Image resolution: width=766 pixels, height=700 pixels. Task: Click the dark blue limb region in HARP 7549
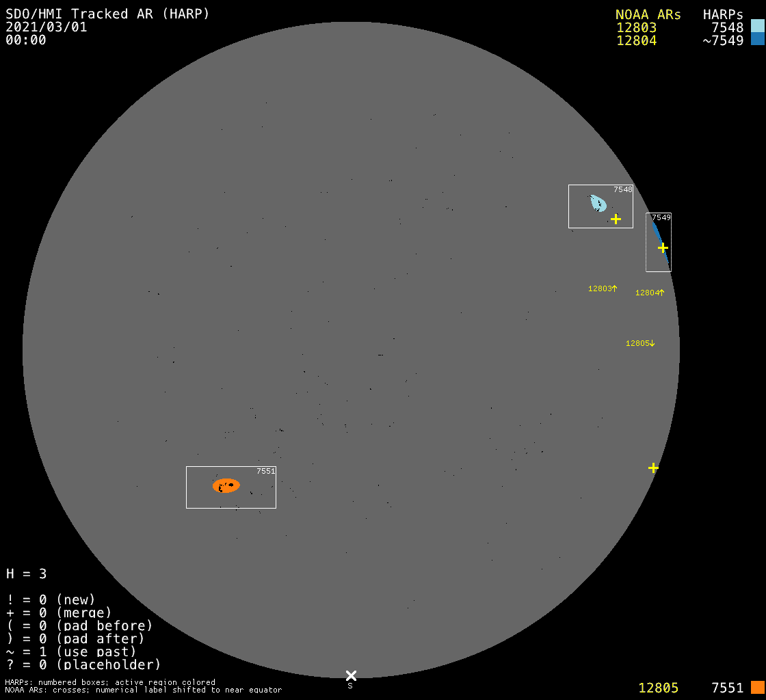[661, 241]
